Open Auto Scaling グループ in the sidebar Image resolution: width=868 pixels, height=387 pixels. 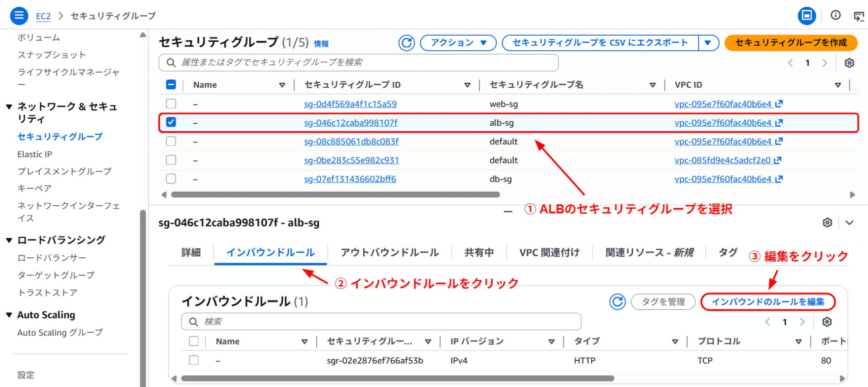pos(60,332)
